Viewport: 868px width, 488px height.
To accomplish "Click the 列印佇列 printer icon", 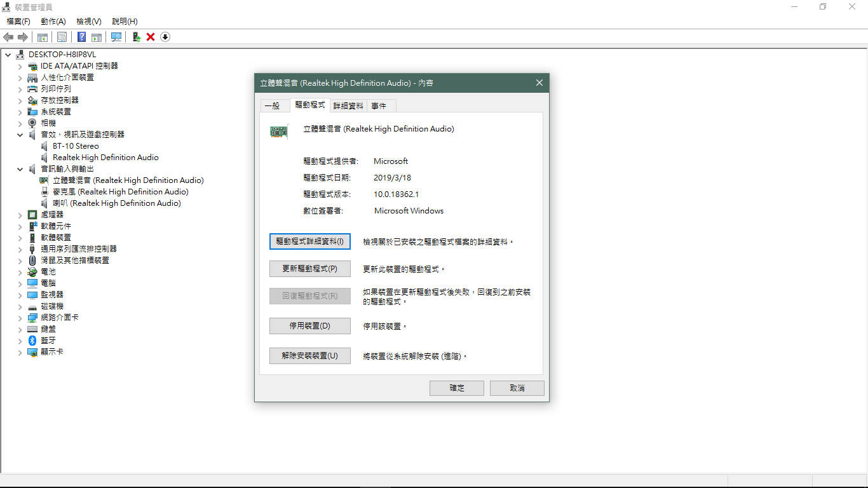I will tap(32, 89).
